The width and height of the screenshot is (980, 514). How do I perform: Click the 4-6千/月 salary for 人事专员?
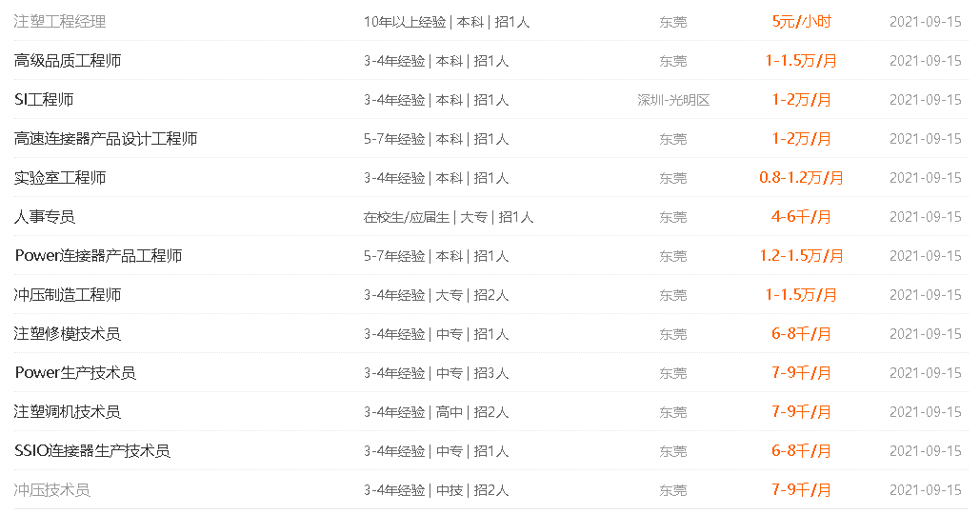pyautogui.click(x=801, y=217)
